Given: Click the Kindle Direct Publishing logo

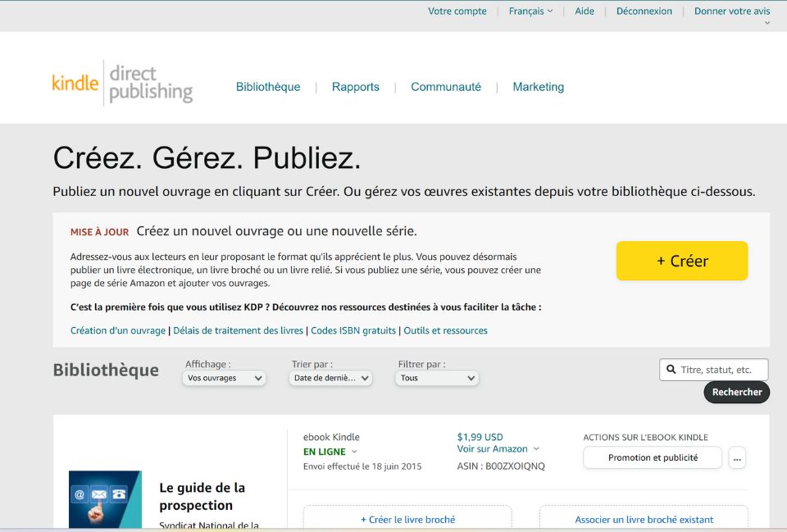Looking at the screenshot, I should [122, 84].
